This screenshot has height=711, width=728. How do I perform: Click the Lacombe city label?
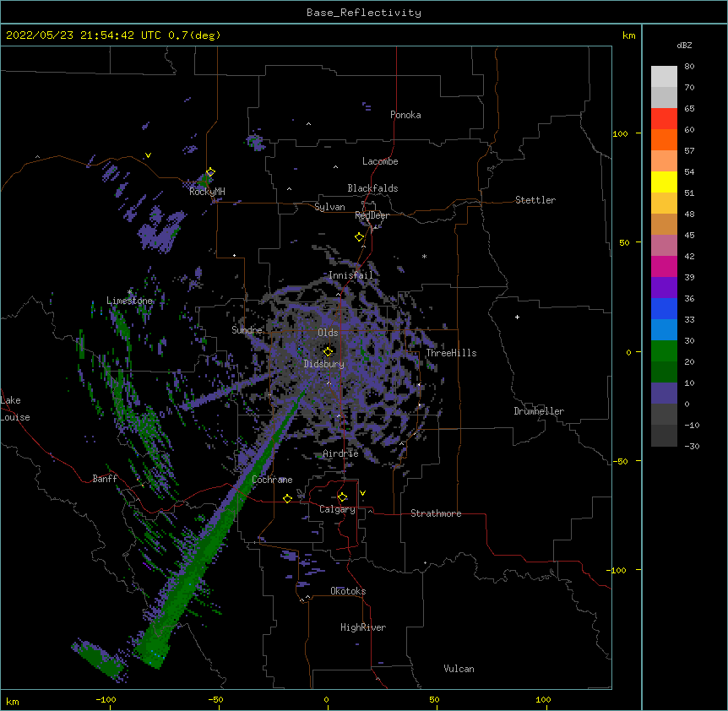pos(380,161)
